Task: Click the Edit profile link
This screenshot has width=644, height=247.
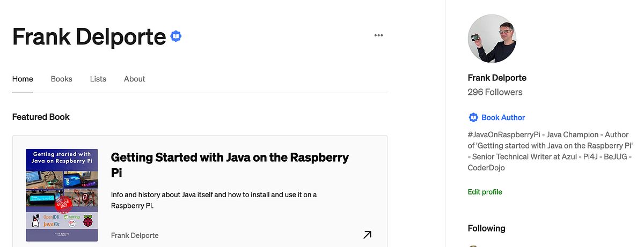Action: pyautogui.click(x=485, y=192)
